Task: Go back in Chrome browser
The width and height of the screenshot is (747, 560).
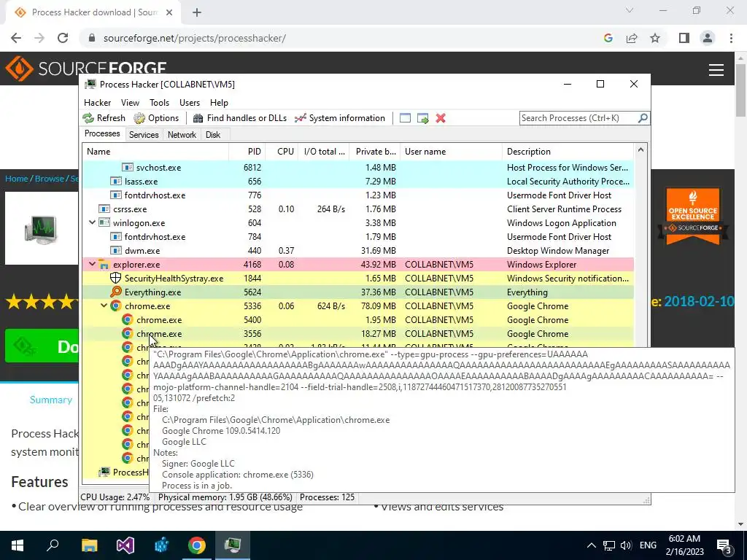Action: (x=16, y=38)
